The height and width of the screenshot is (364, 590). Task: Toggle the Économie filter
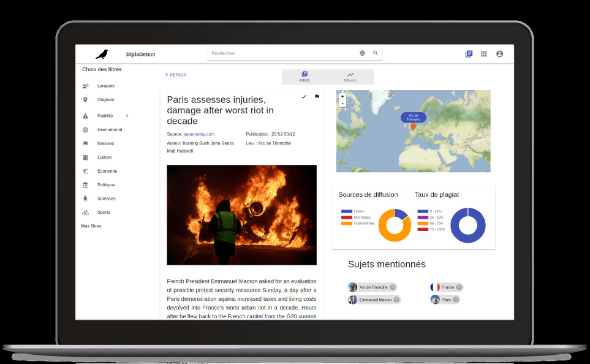click(107, 172)
